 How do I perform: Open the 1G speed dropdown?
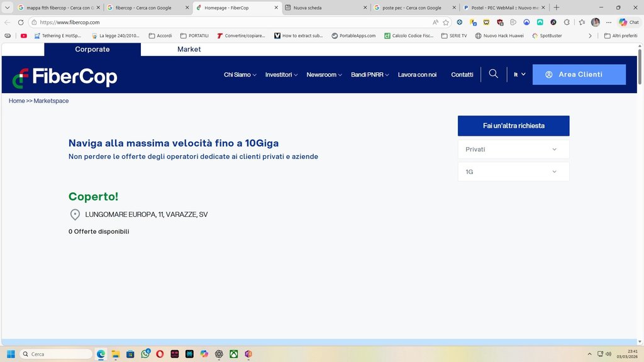coord(513,172)
